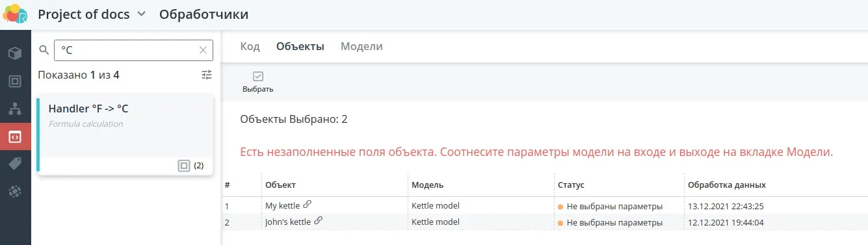Click the My kettle object row
This screenshot has width=868, height=245.
(x=544, y=206)
